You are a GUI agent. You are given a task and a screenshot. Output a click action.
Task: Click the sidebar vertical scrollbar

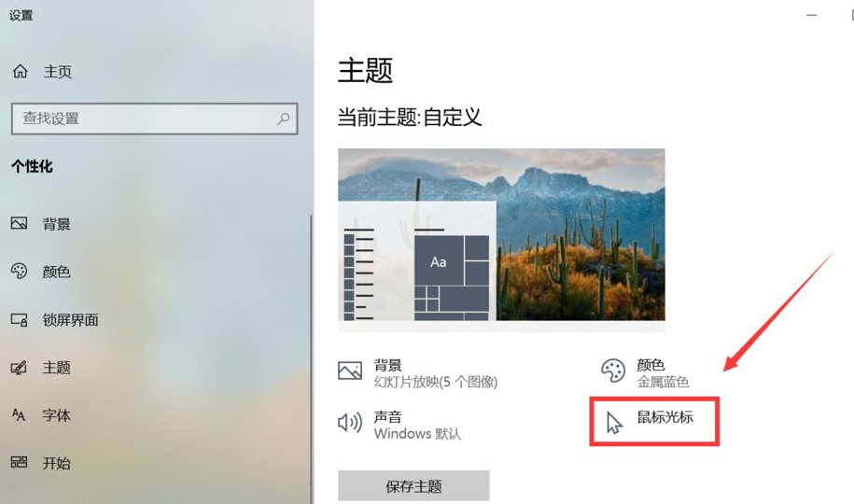click(x=312, y=358)
